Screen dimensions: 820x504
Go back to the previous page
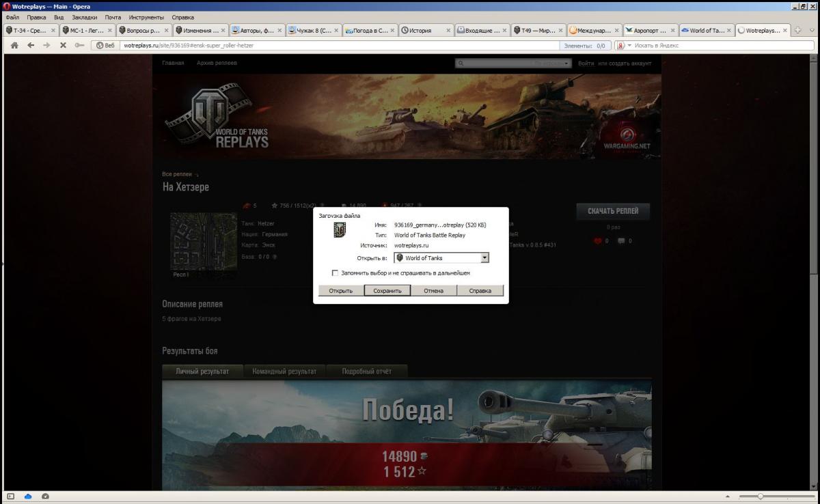pos(30,45)
